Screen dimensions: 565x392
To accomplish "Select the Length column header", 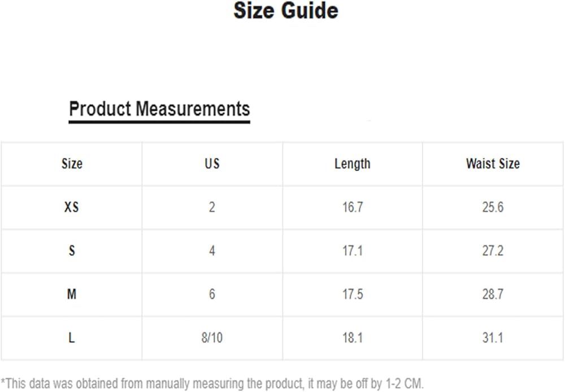I will click(353, 164).
